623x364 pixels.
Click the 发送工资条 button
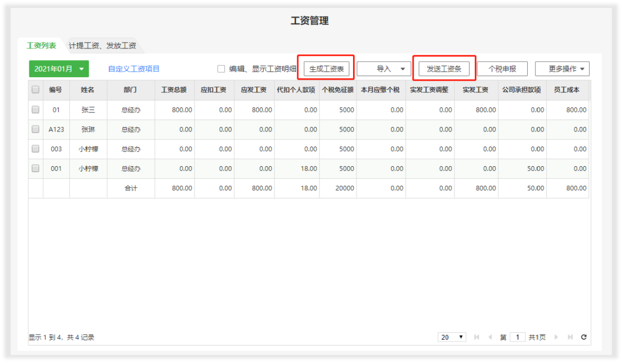tap(444, 69)
